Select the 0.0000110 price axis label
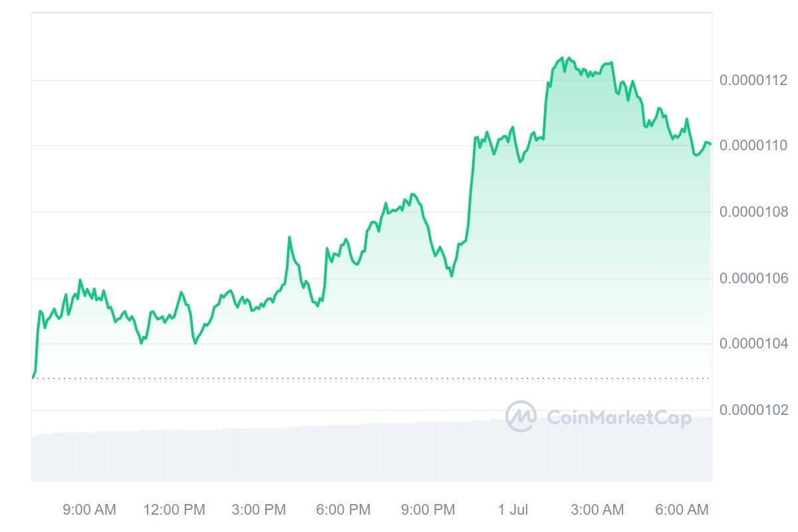This screenshot has height=532, width=798. [x=753, y=146]
